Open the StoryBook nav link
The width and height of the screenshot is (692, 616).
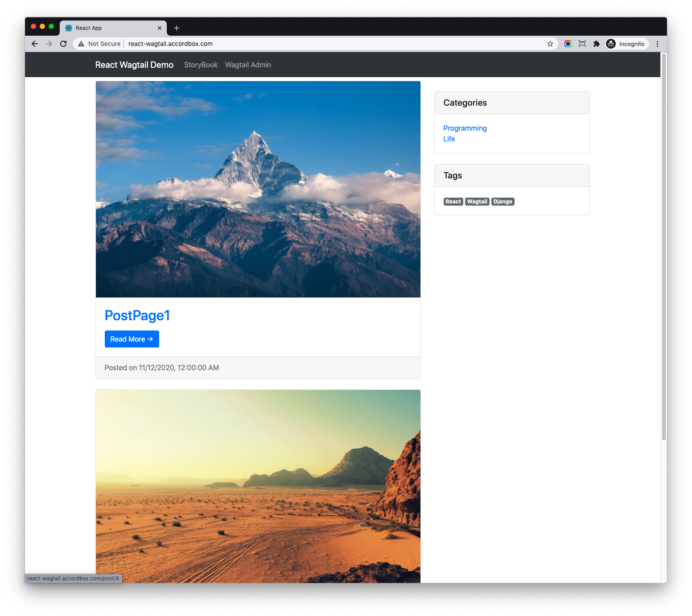pyautogui.click(x=201, y=65)
